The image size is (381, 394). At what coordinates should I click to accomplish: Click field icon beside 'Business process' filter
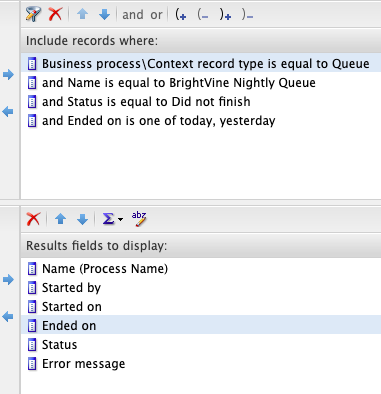(x=32, y=64)
